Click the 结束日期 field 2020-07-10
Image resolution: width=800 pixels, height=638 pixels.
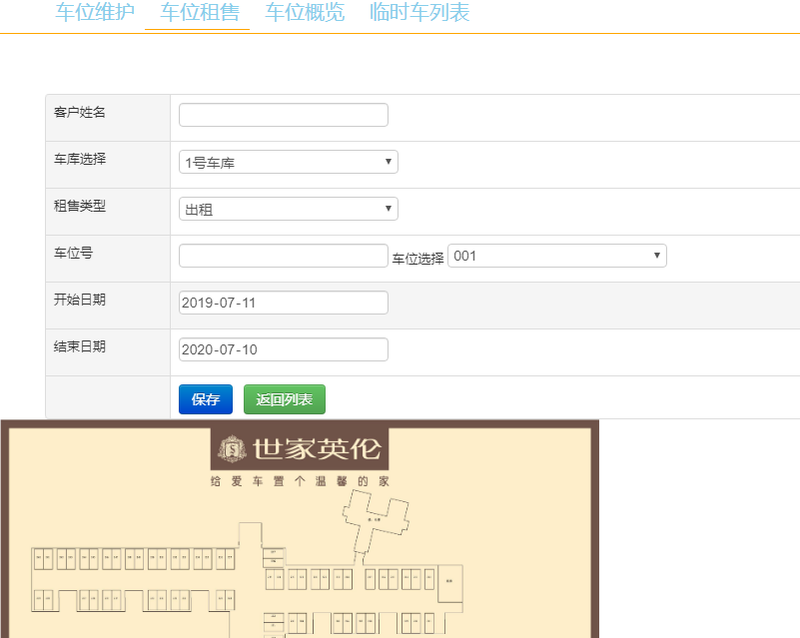coord(283,350)
